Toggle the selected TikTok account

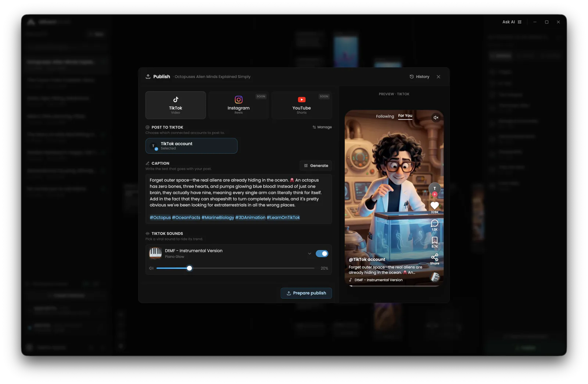coord(191,146)
